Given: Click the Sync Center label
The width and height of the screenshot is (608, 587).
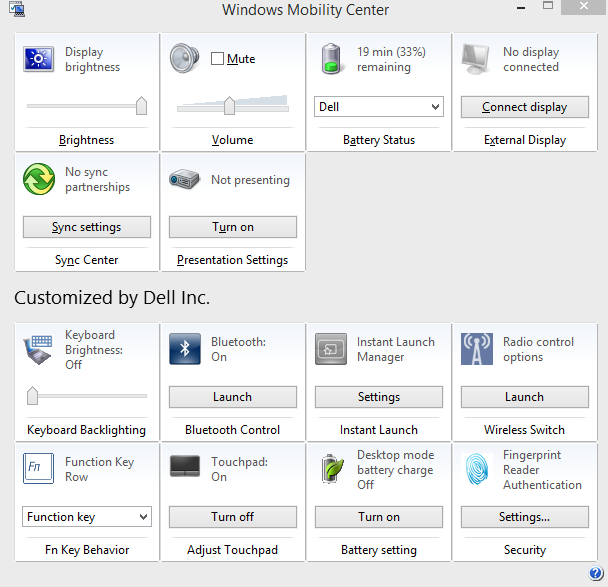Looking at the screenshot, I should [86, 260].
